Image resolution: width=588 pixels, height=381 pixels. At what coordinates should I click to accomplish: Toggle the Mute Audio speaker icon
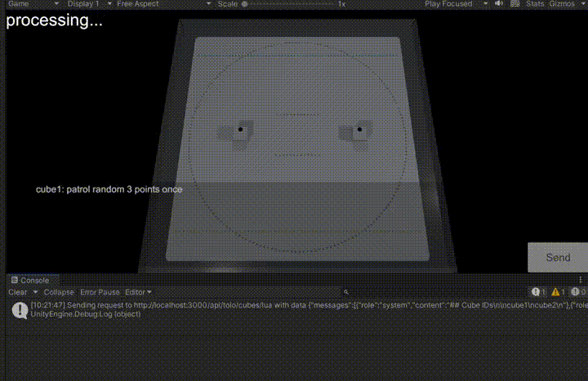499,4
